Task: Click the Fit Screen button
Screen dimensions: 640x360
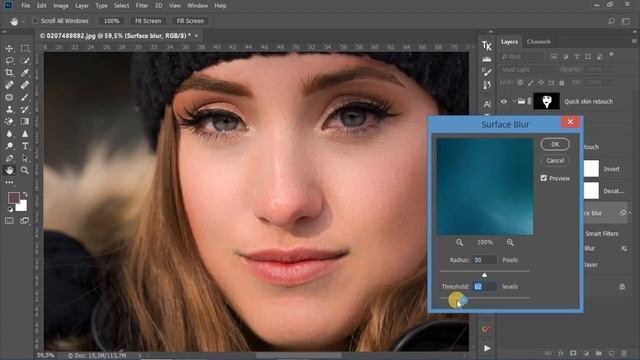Action: pos(148,21)
